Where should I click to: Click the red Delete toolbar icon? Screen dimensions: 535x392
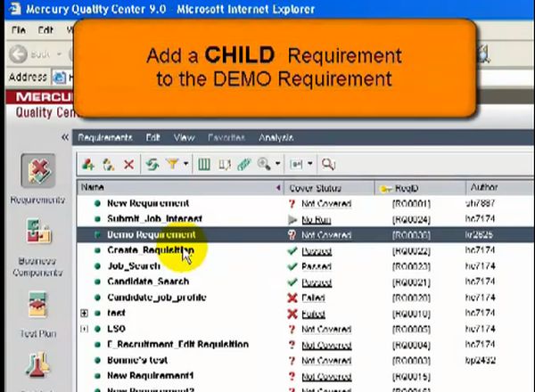pyautogui.click(x=128, y=165)
